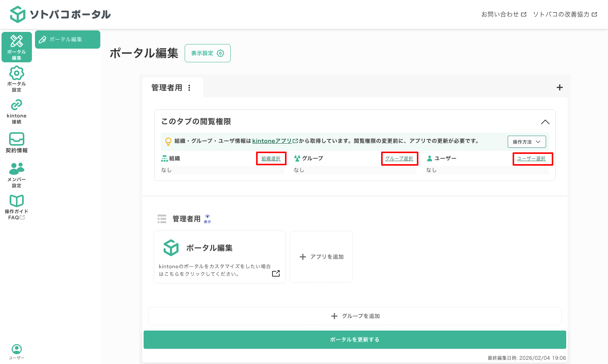Collapse the このタブの閲覧権限 section
The width and height of the screenshot is (608, 364).
tap(545, 122)
